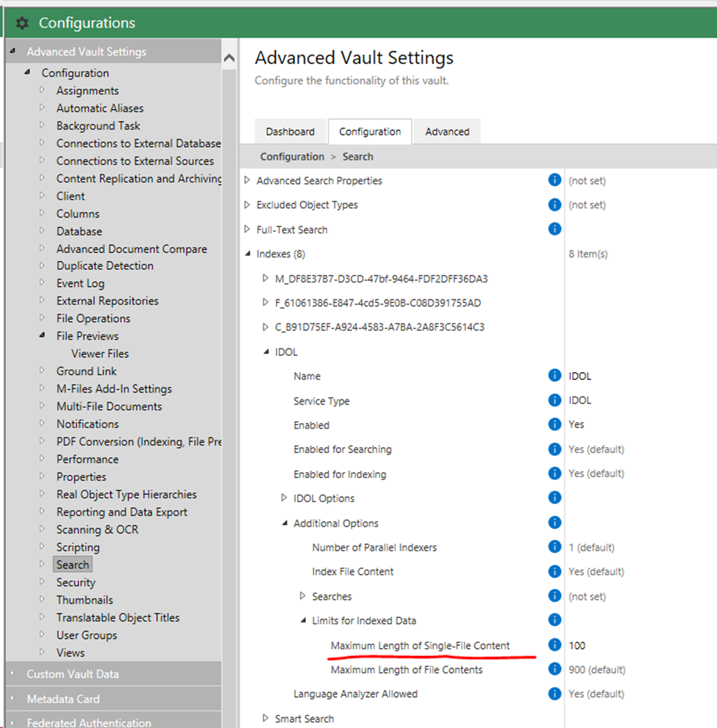Viewport: 717px width, 728px height.
Task: Open info icon for IDOL Options
Action: (x=554, y=498)
